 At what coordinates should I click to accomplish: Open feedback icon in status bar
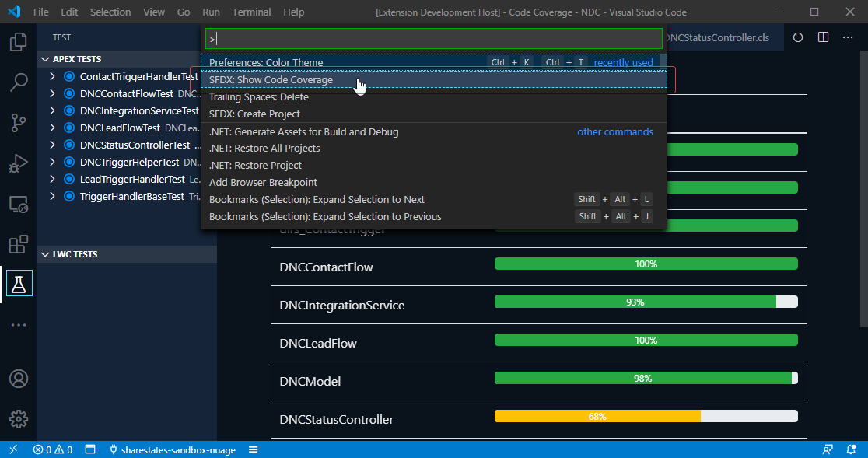828,449
